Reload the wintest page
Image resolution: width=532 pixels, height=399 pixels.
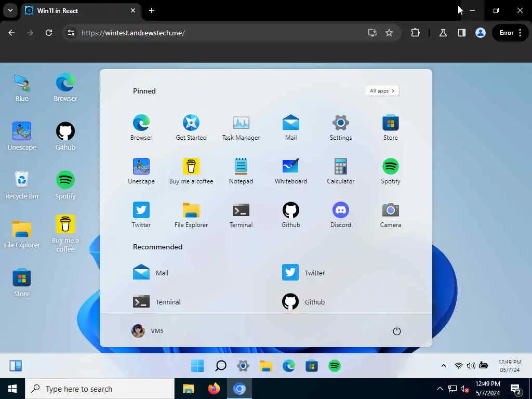[49, 33]
